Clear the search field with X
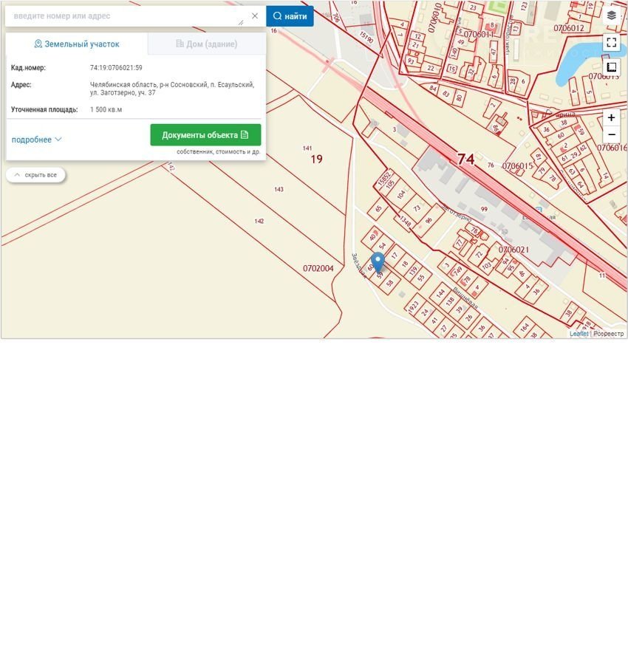Screen dimensions: 628x672 [x=255, y=16]
